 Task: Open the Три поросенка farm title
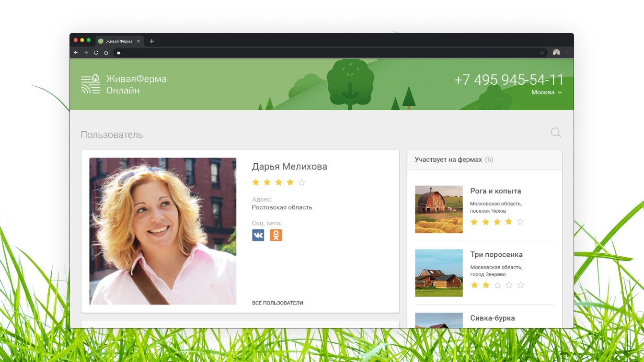[x=496, y=255]
